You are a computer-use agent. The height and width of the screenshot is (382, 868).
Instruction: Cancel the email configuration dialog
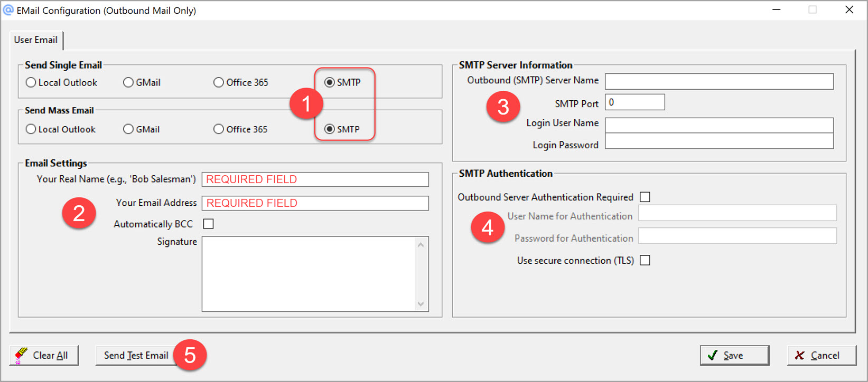821,356
